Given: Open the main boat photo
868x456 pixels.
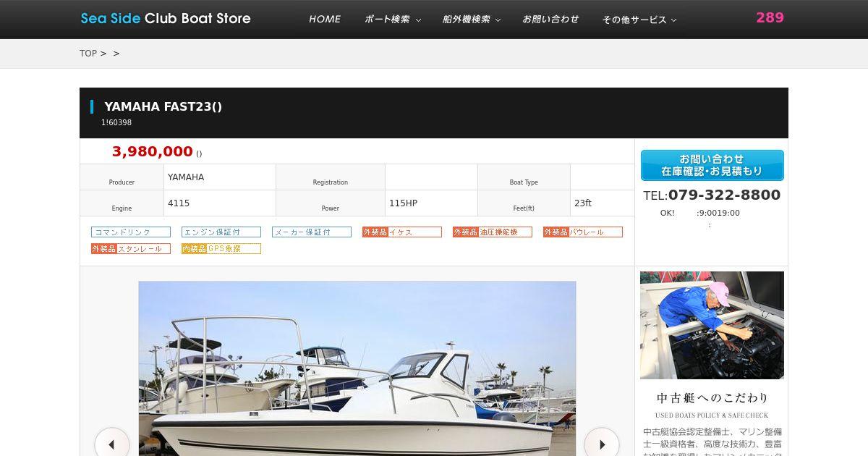Looking at the screenshot, I should tap(357, 368).
